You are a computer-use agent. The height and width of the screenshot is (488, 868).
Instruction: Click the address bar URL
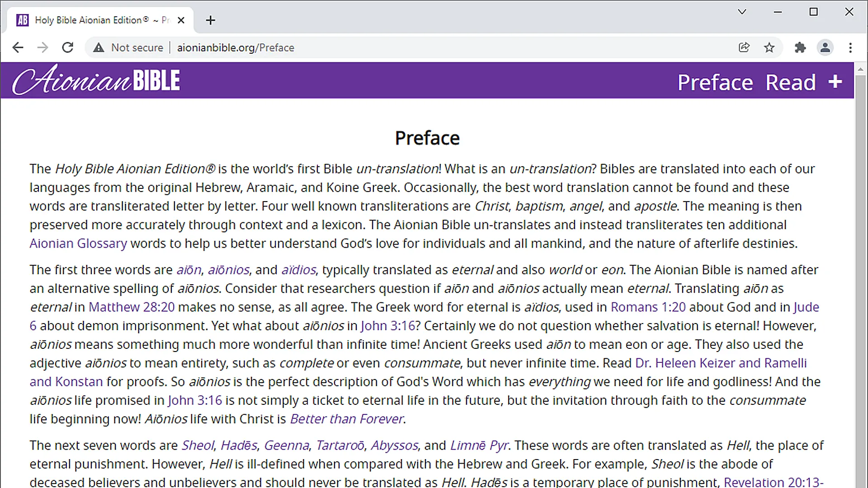tap(236, 47)
